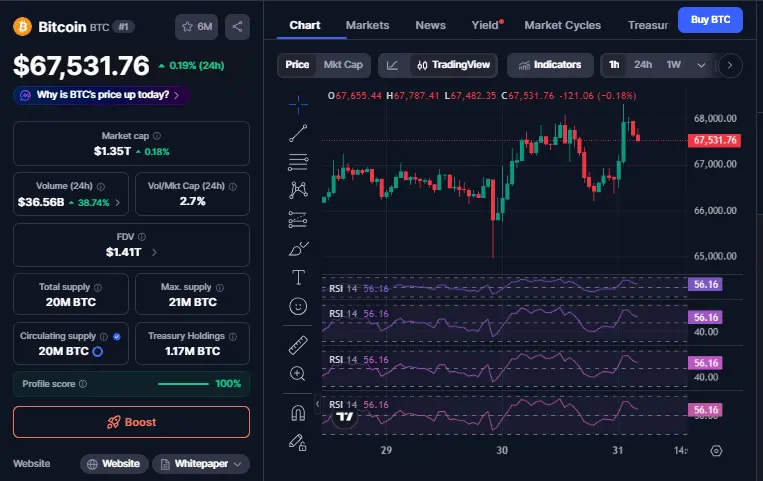Click info icon beside Max. supply
763x481 pixels.
219,287
